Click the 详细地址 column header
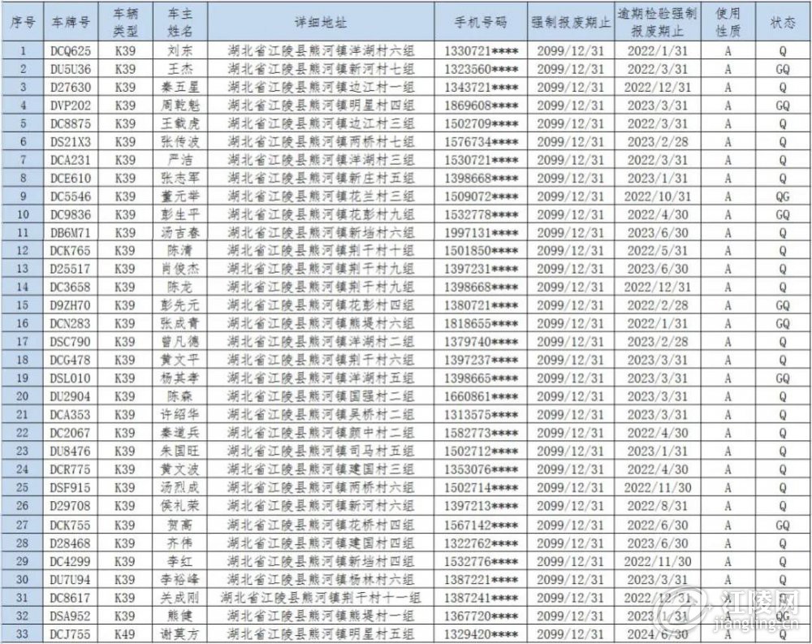The width and height of the screenshot is (812, 644). pos(321,22)
